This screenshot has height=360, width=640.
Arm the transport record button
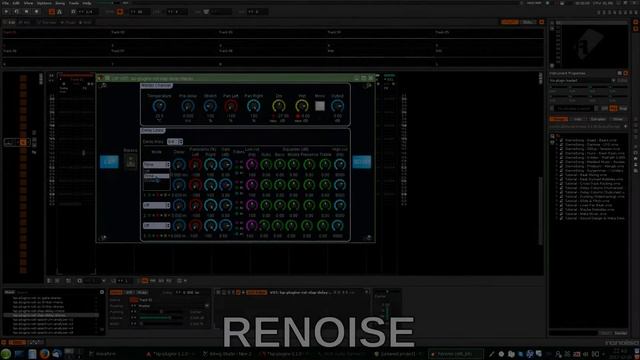(36, 12)
